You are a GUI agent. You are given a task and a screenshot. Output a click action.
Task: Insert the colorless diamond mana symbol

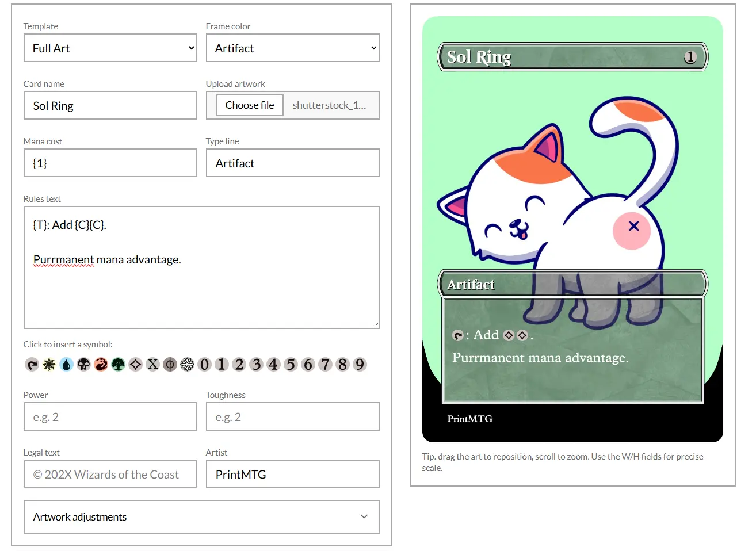point(136,365)
